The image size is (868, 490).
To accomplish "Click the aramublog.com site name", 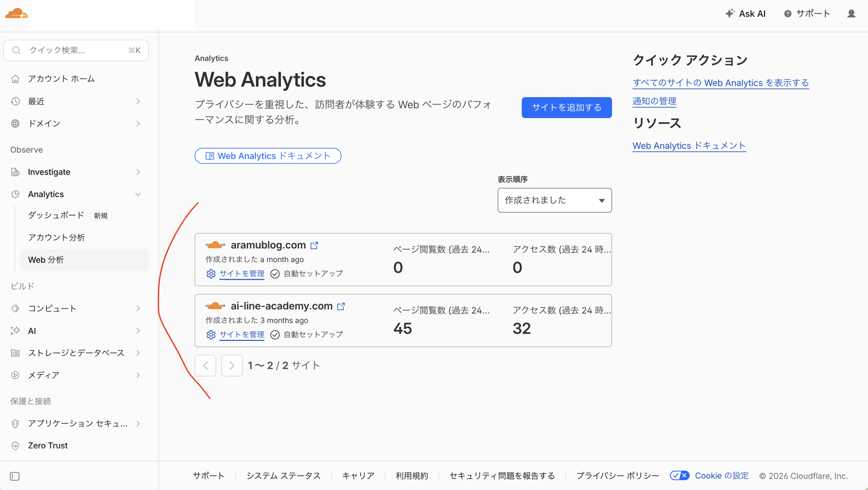I will [268, 245].
